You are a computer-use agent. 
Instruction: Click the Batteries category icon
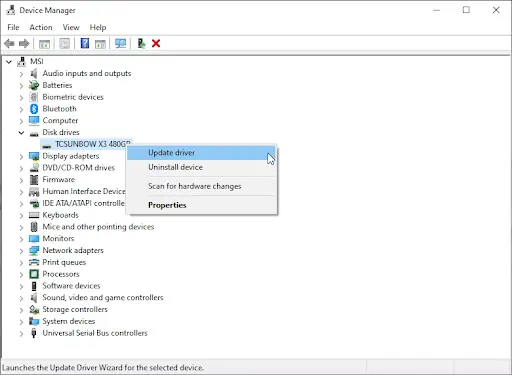click(34, 85)
